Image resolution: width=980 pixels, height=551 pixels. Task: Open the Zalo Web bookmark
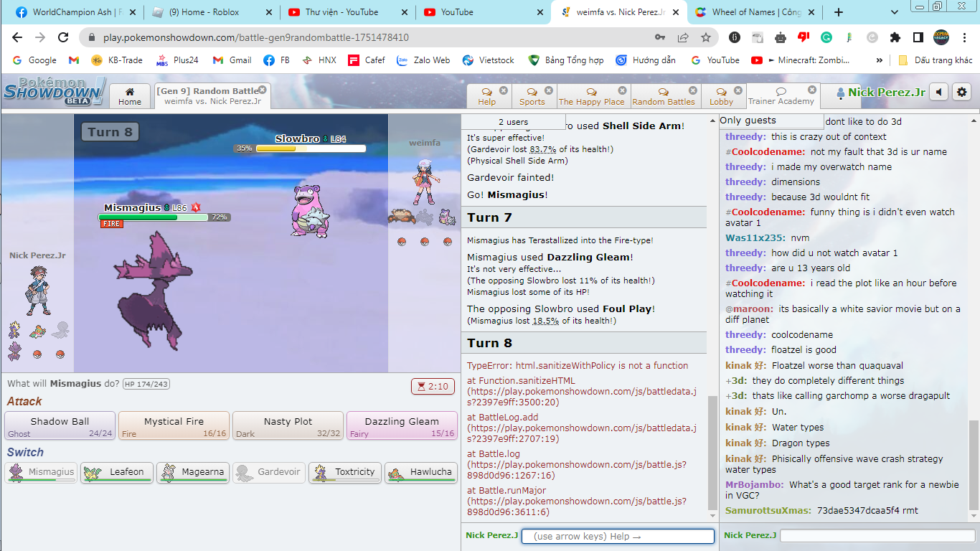(x=423, y=60)
